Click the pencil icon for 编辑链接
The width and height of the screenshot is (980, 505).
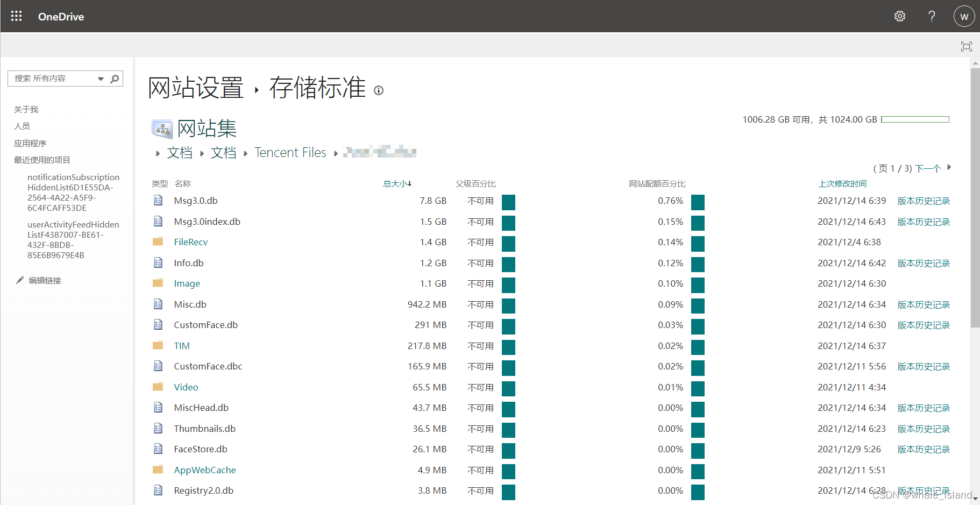click(x=20, y=280)
